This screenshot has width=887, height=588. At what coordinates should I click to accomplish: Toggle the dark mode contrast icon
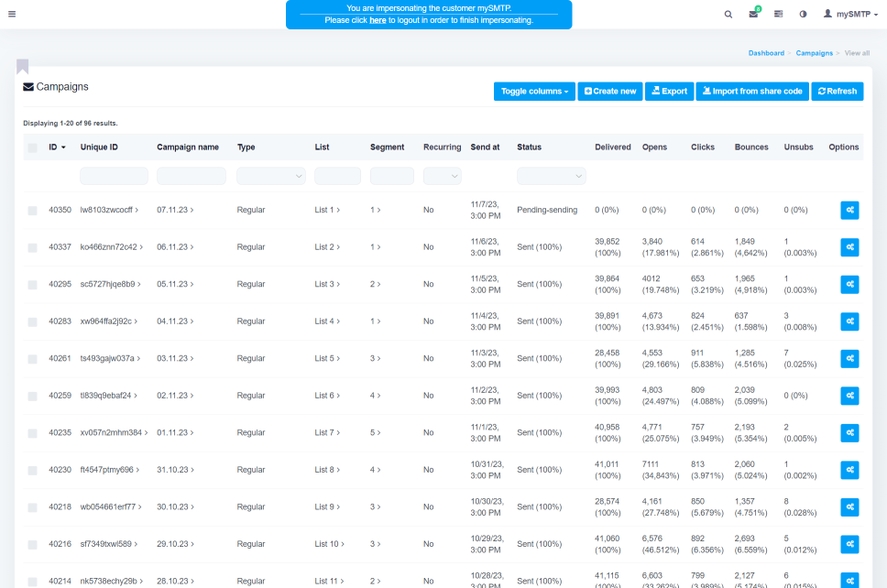803,15
